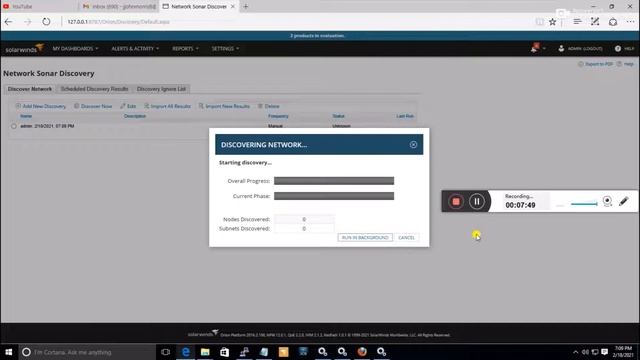The height and width of the screenshot is (360, 640).
Task: Add page to favorites star
Action: 552,22
